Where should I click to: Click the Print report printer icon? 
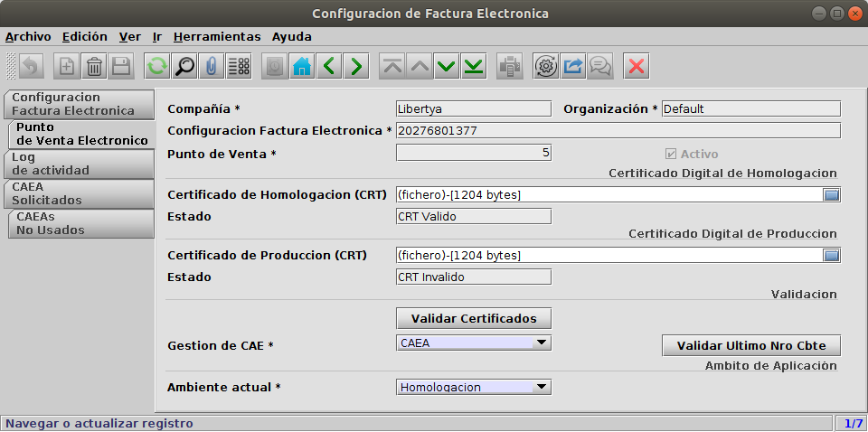tap(510, 67)
